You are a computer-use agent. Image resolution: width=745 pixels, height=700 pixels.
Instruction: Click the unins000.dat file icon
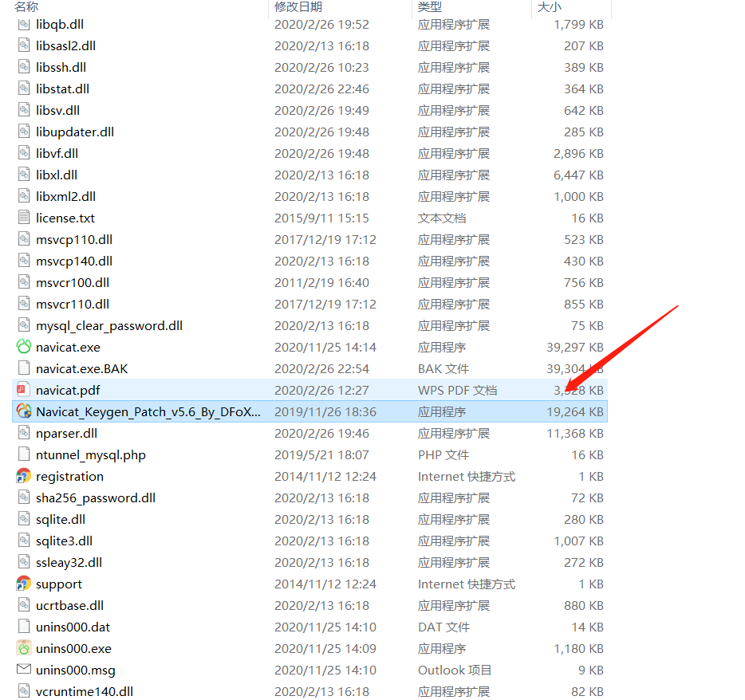tap(24, 627)
